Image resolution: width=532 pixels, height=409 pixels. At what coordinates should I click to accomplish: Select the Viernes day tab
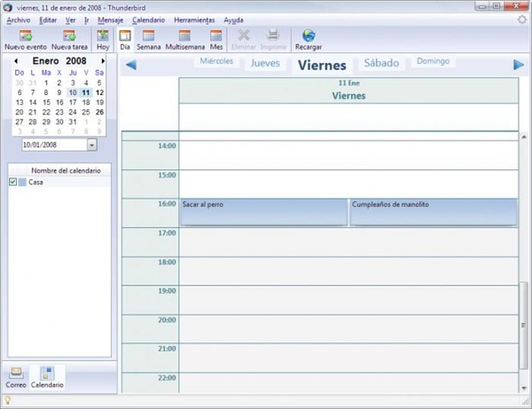click(x=322, y=65)
